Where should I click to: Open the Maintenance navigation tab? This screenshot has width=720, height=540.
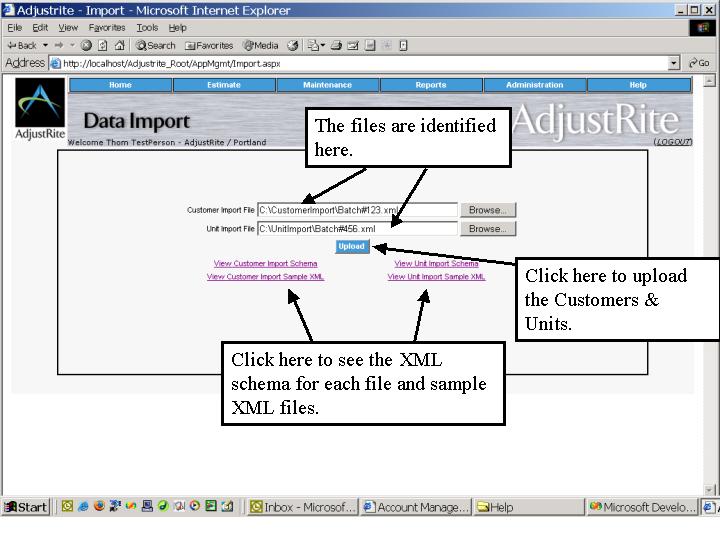click(x=327, y=85)
